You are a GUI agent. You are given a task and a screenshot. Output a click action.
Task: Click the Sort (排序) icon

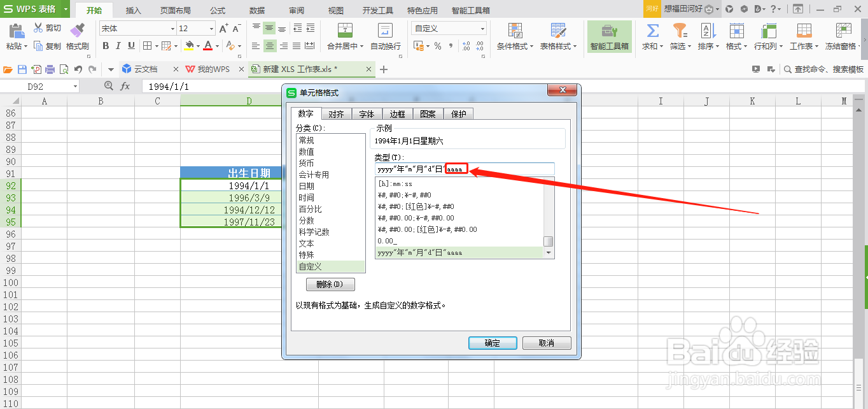click(x=708, y=30)
